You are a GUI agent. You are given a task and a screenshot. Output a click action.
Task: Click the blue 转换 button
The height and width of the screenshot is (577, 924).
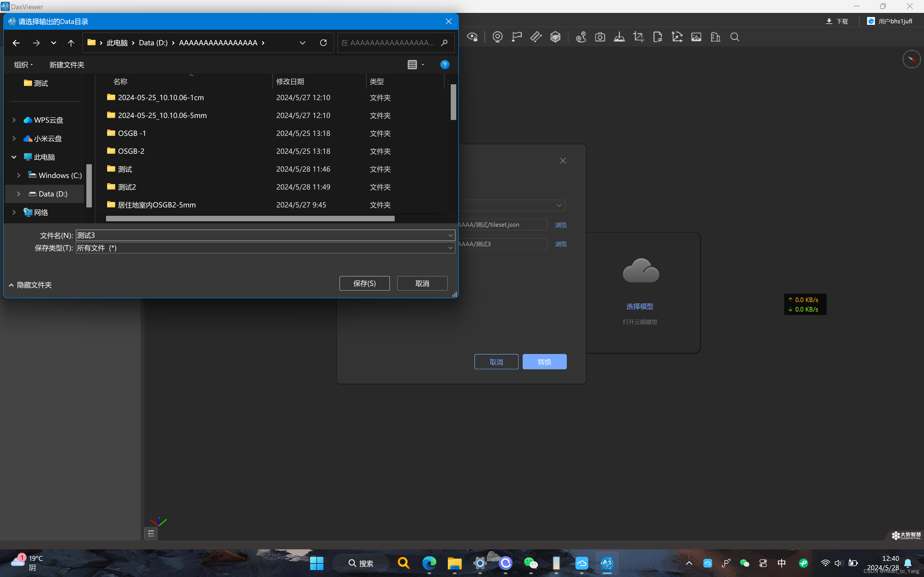tap(544, 361)
